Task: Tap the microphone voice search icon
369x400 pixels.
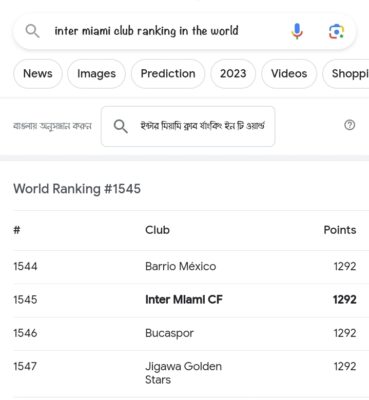Action: click(297, 32)
